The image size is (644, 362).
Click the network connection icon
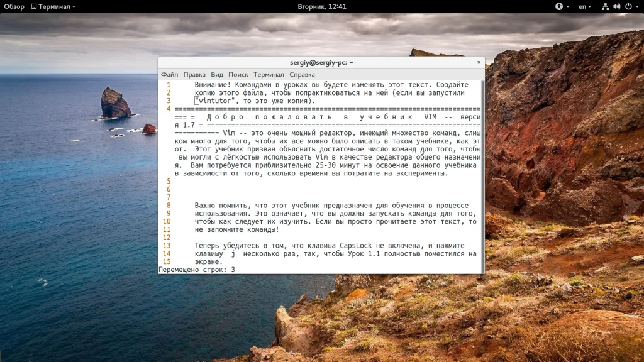click(x=605, y=6)
